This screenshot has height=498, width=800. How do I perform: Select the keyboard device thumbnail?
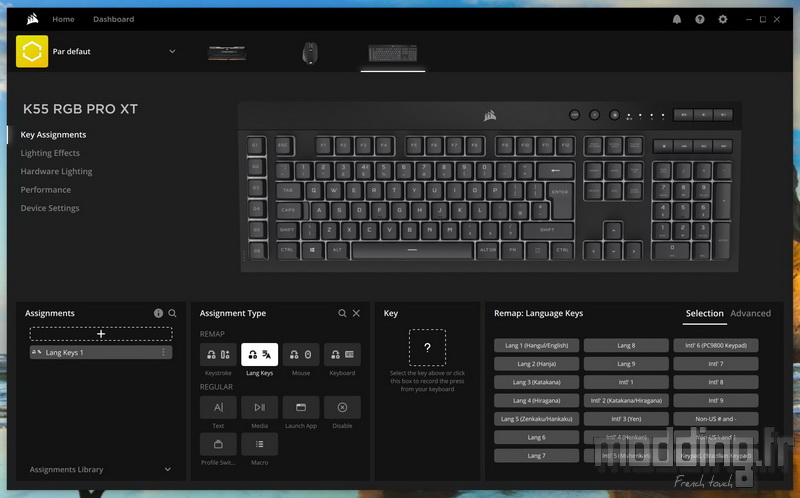click(x=393, y=53)
